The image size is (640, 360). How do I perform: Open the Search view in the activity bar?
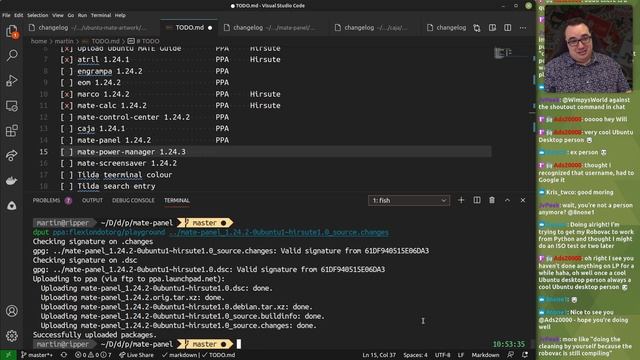coord(12,55)
